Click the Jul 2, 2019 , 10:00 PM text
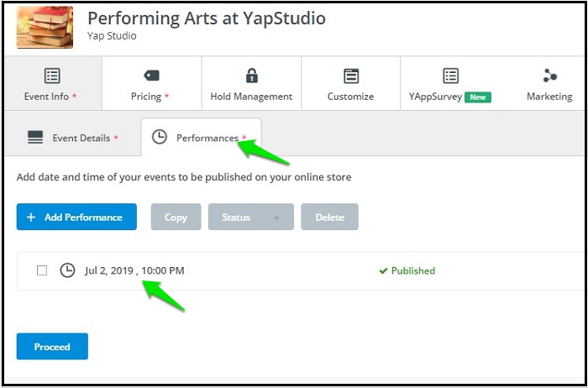The height and width of the screenshot is (388, 588). [134, 270]
